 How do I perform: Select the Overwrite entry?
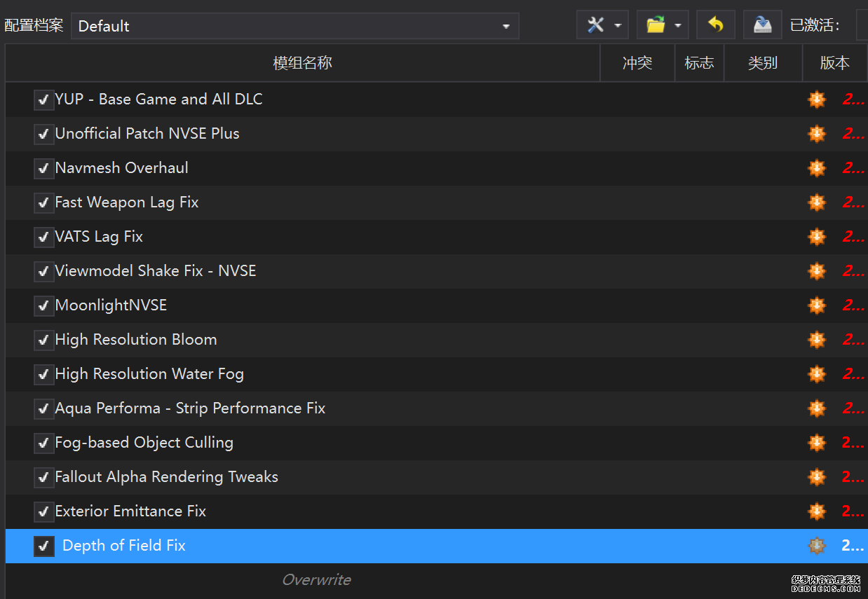tap(316, 580)
